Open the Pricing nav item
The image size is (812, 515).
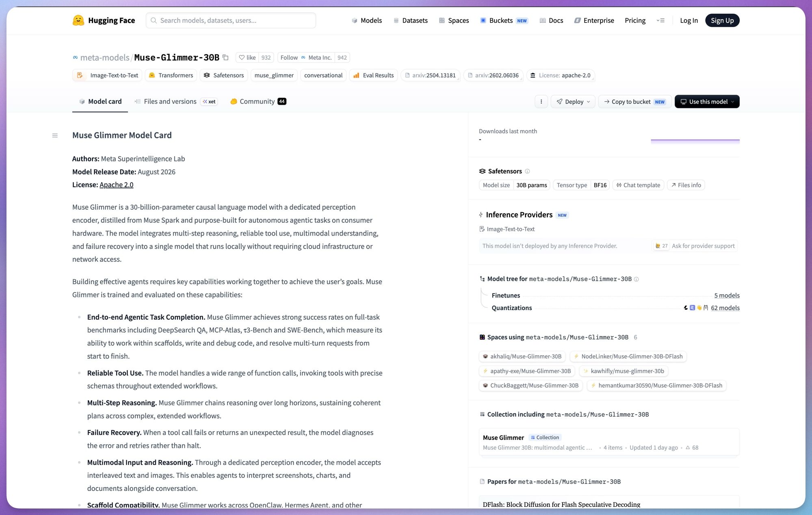coord(635,20)
